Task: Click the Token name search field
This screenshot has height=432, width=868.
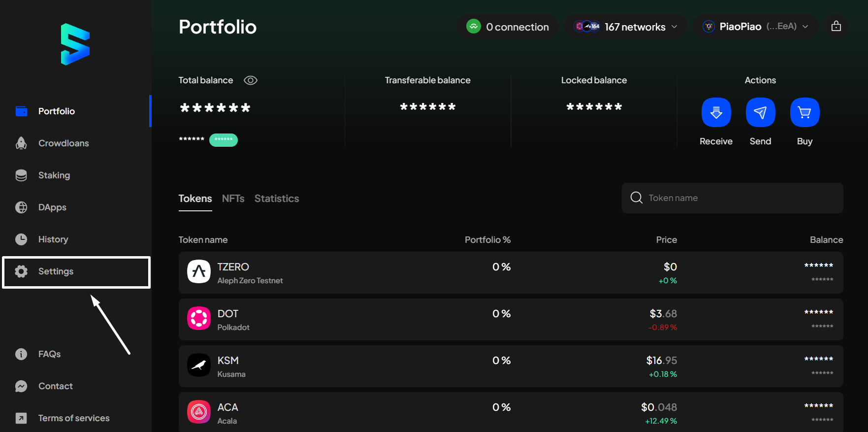Action: (732, 198)
